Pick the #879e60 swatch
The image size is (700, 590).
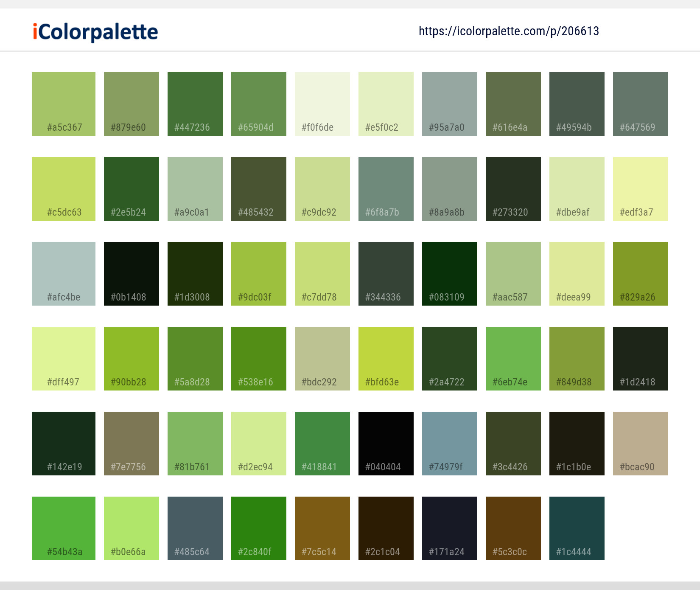132,104
